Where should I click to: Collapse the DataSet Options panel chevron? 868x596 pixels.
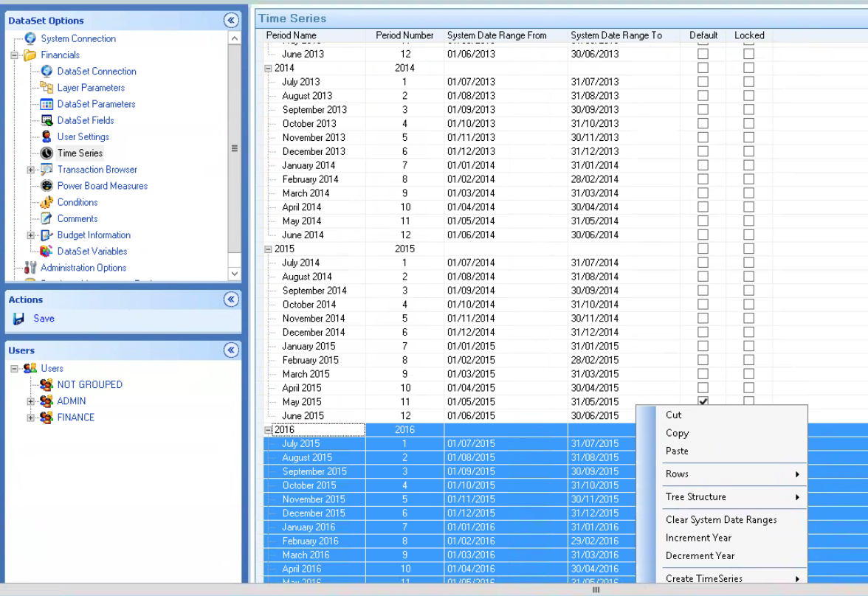coord(231,21)
